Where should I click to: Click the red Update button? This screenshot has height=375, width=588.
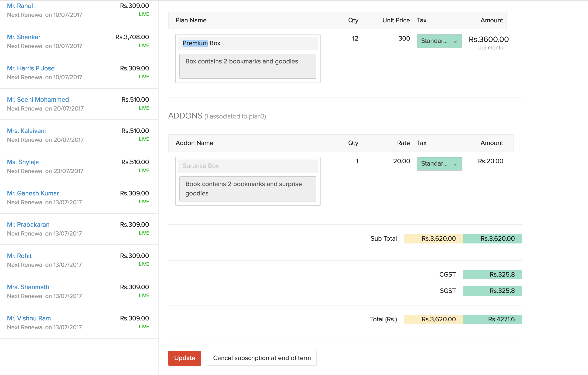pos(184,358)
